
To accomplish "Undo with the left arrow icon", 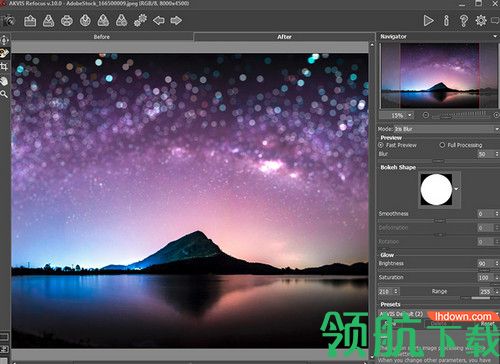I will [159, 21].
